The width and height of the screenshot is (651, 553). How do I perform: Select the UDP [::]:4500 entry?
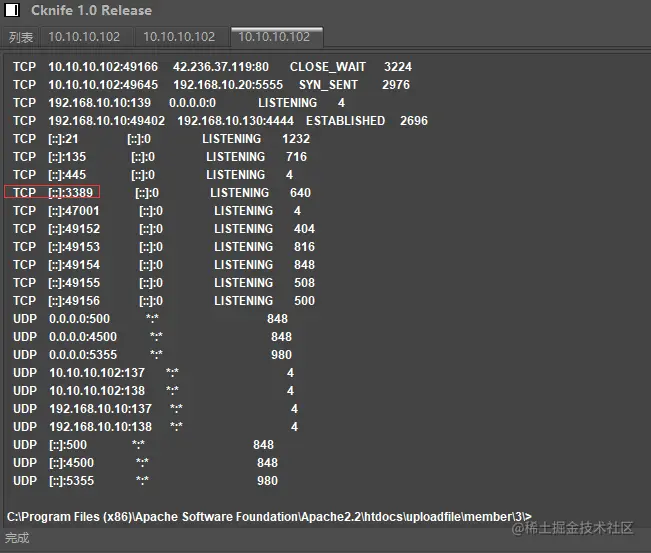pyautogui.click(x=145, y=463)
